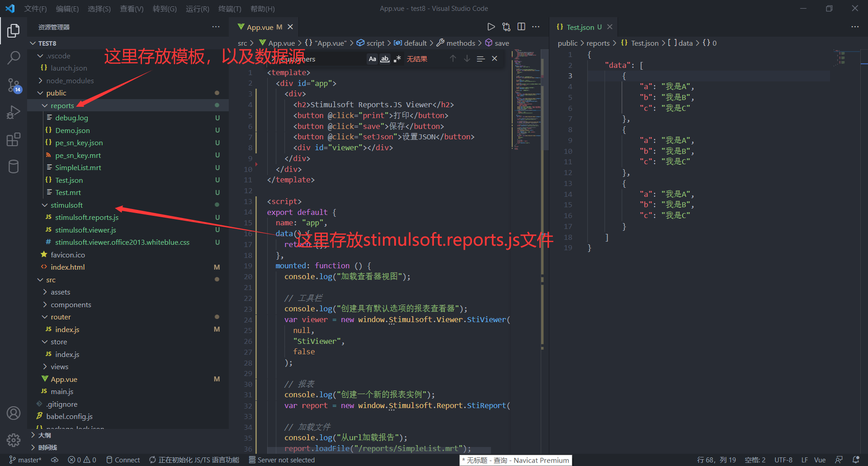
Task: Open the Manage settings gear
Action: click(x=14, y=440)
